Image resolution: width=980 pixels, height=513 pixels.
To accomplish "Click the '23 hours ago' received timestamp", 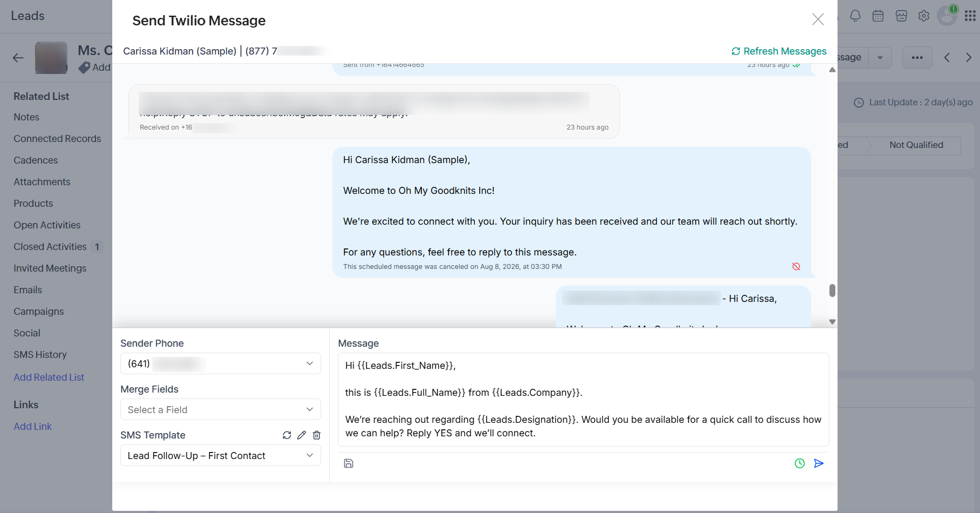I will click(x=587, y=127).
